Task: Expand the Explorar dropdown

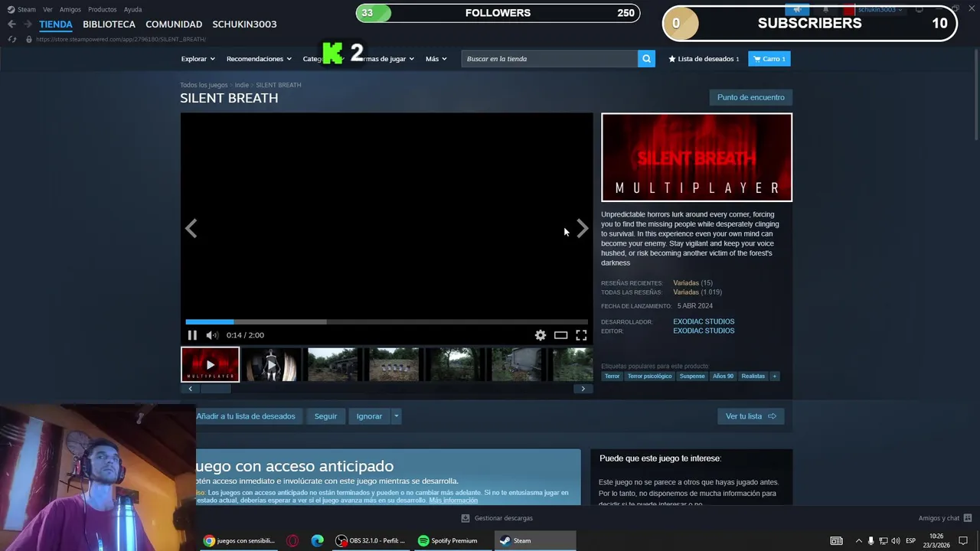Action: click(198, 59)
